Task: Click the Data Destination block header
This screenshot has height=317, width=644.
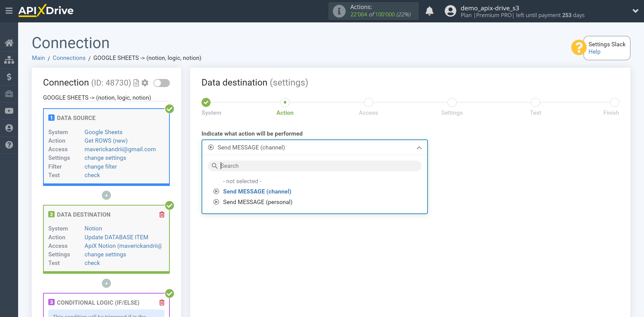Action: (x=84, y=215)
